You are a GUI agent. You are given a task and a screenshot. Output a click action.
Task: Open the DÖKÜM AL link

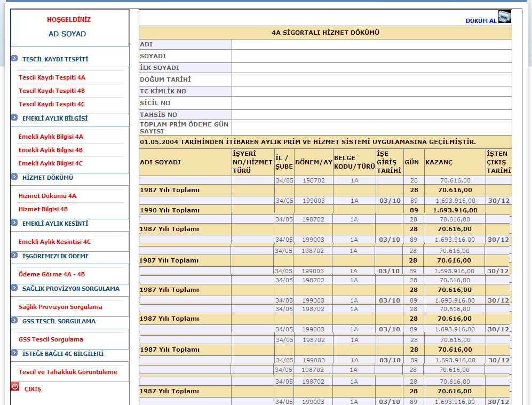click(x=481, y=21)
